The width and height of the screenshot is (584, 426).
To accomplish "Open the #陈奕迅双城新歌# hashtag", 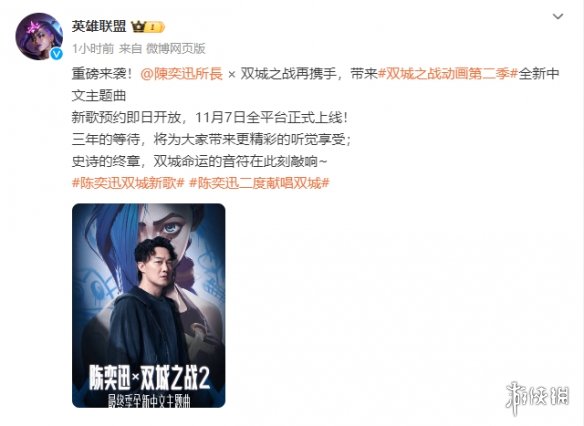I will coord(128,183).
